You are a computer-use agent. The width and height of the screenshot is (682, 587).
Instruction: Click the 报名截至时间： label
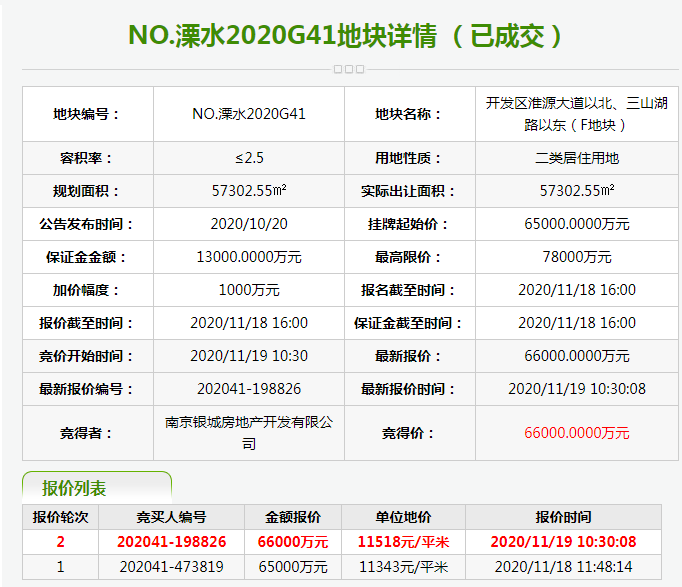tap(408, 290)
